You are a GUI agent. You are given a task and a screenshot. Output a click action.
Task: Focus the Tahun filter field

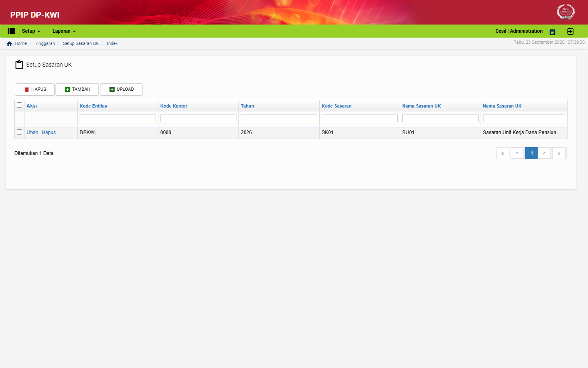(x=279, y=118)
